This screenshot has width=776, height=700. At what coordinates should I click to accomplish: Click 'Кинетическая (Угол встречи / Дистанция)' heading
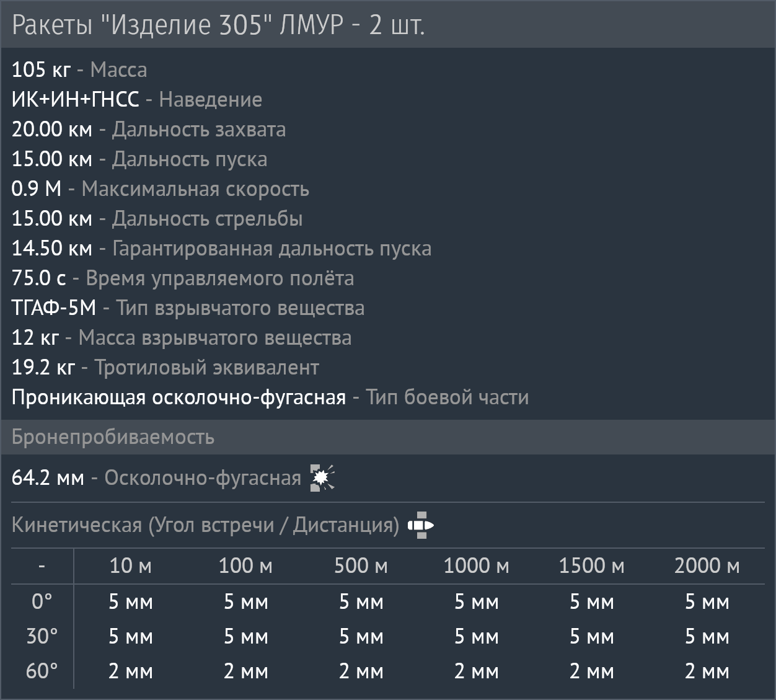[x=206, y=525]
